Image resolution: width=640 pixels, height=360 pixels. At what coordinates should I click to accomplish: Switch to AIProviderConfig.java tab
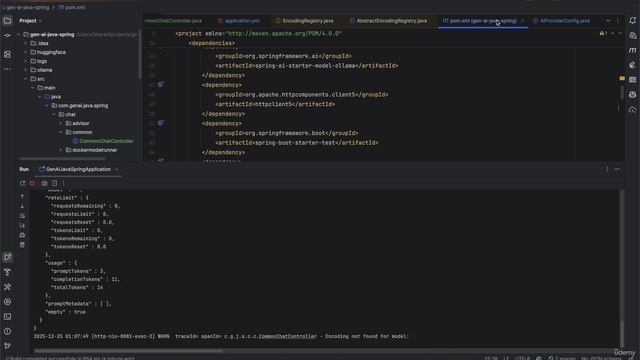(561, 21)
